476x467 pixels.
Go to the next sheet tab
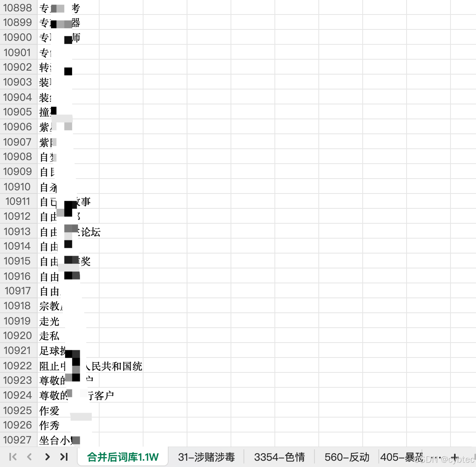[47, 457]
